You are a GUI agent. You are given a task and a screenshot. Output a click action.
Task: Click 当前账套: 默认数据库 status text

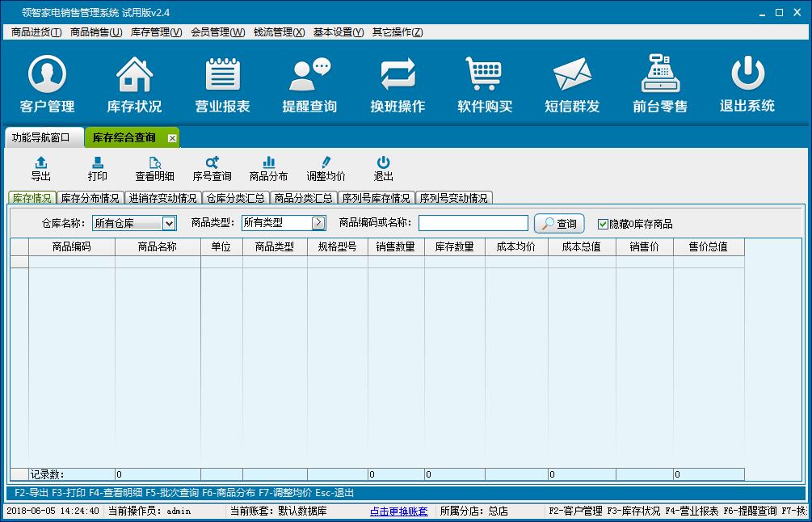[x=279, y=511]
